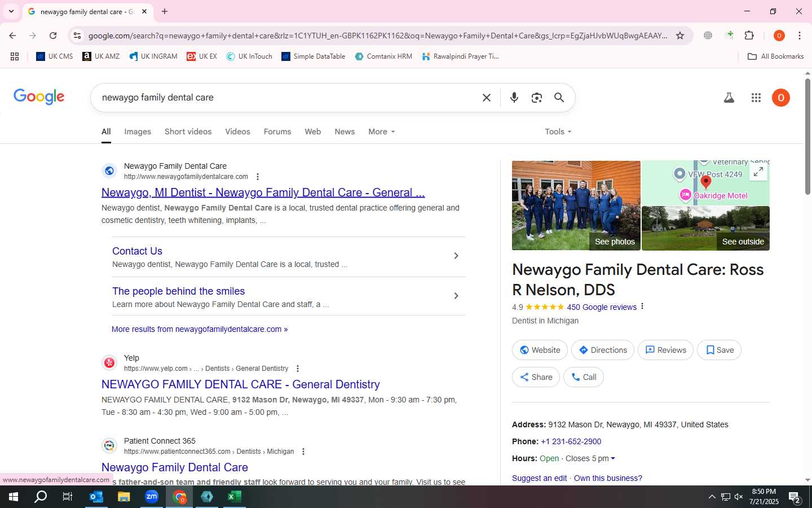812x508 pixels.
Task: Open Windows Start menu
Action: (x=14, y=497)
